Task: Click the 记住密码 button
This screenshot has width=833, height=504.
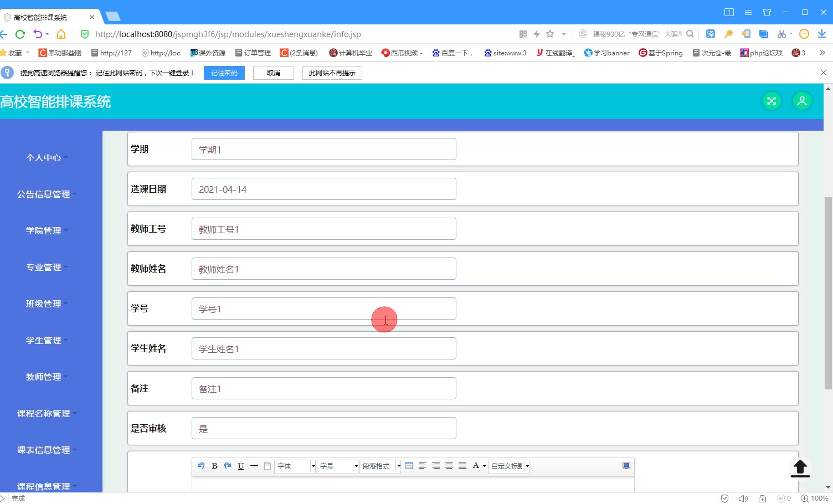Action: [224, 73]
